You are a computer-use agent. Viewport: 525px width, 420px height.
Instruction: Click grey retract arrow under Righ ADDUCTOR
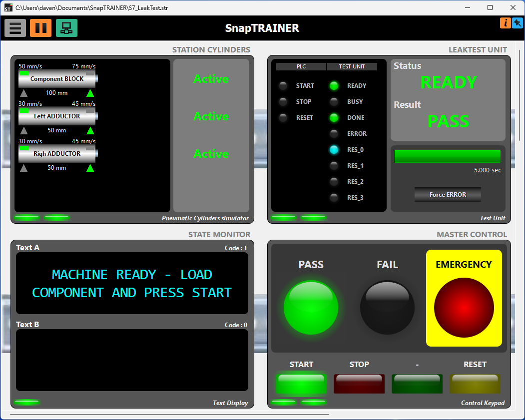click(24, 168)
